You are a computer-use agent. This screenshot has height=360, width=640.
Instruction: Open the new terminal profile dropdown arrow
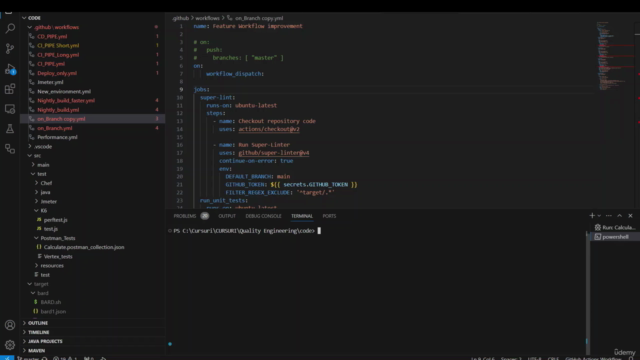click(599, 216)
